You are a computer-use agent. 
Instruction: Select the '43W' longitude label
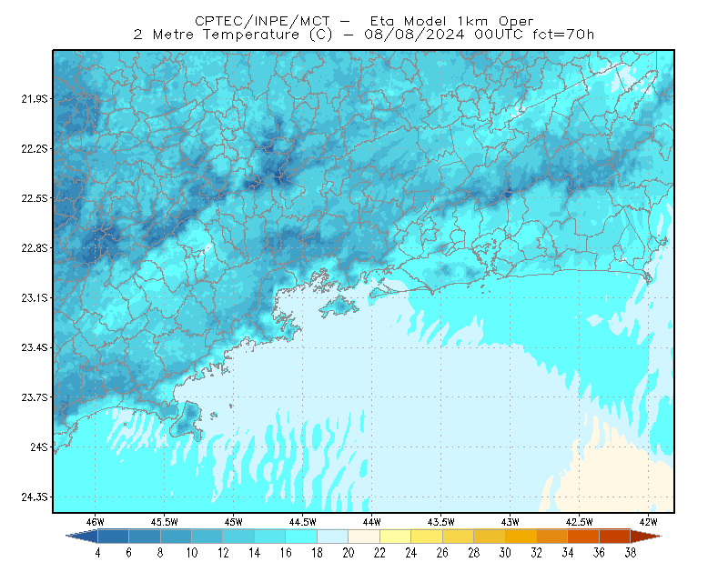(510, 522)
